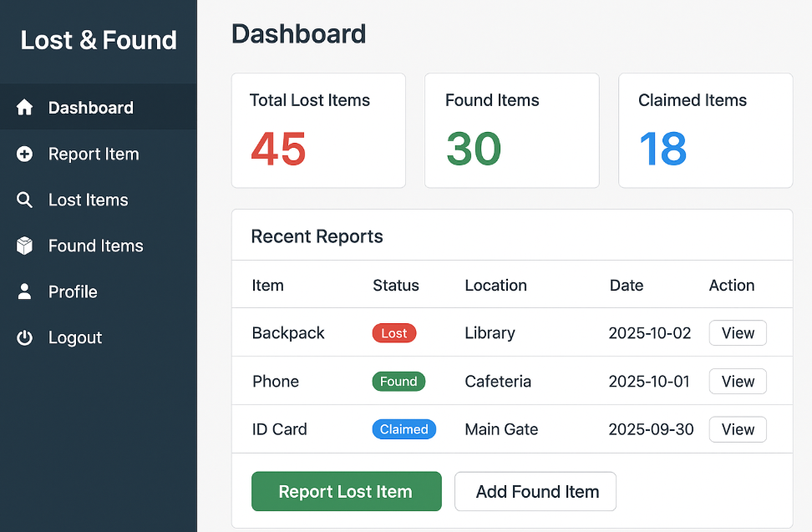Viewport: 812px width, 532px height.
Task: Click the power icon next to Logout
Action: click(23, 337)
